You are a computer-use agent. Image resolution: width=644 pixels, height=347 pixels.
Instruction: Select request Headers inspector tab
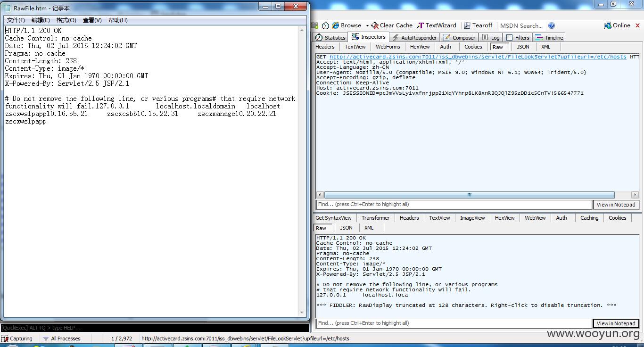pyautogui.click(x=325, y=47)
